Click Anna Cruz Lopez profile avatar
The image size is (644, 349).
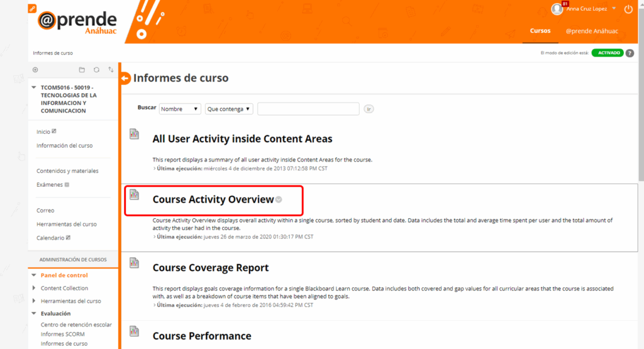click(x=557, y=9)
